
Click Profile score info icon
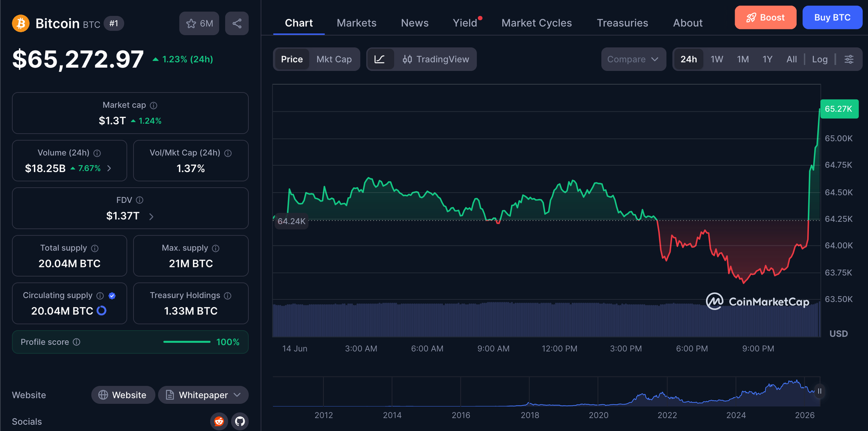(x=76, y=342)
